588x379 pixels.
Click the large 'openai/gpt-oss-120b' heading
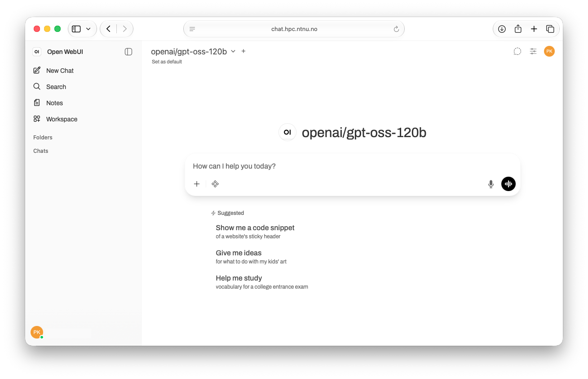click(364, 133)
